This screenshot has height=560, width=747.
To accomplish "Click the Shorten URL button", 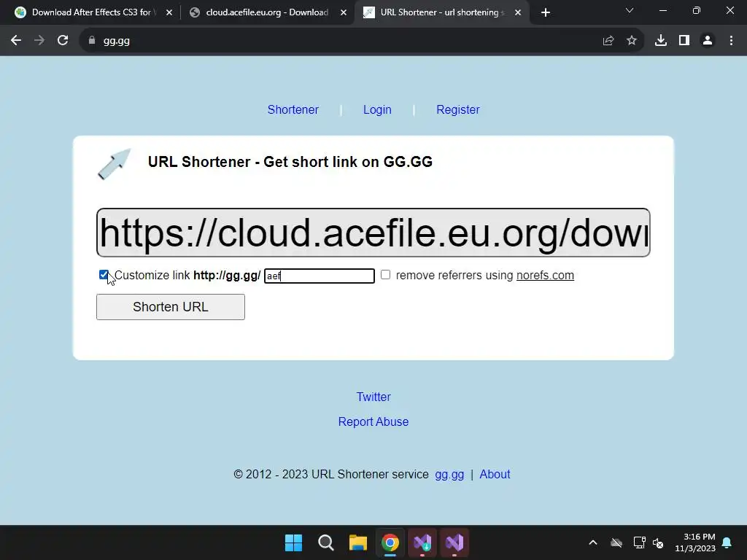I will click(171, 307).
